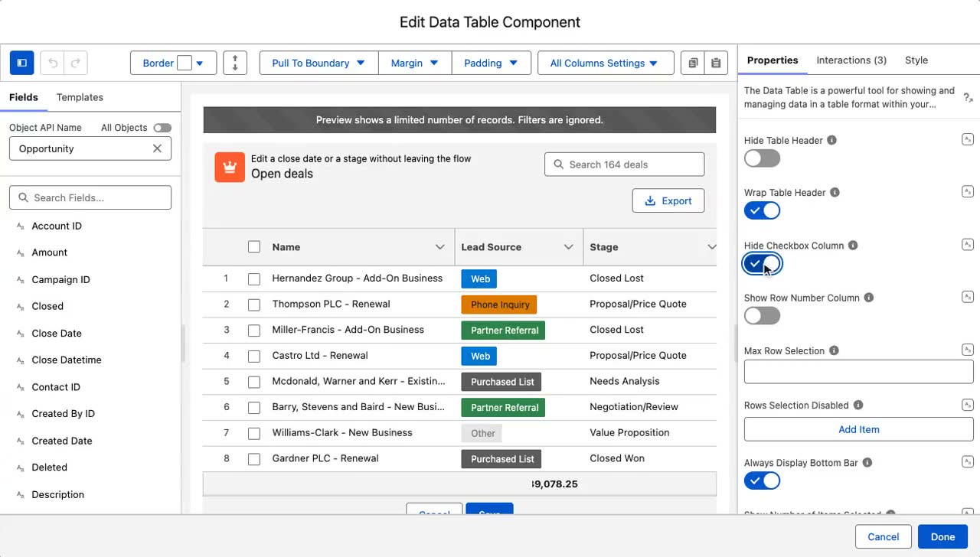Open the Interactions (3) tab
The width and height of the screenshot is (980, 557).
coord(851,60)
